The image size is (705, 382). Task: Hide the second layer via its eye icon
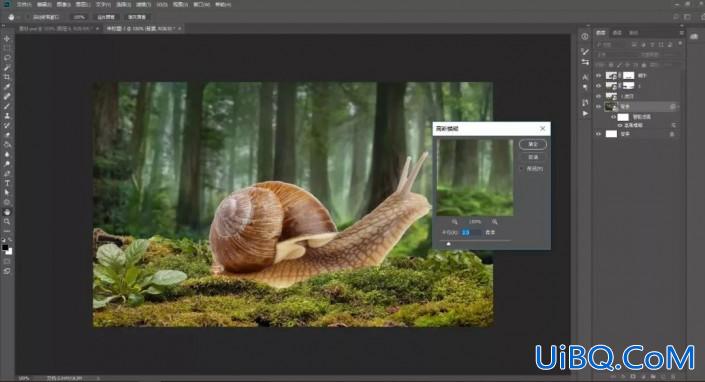click(598, 85)
